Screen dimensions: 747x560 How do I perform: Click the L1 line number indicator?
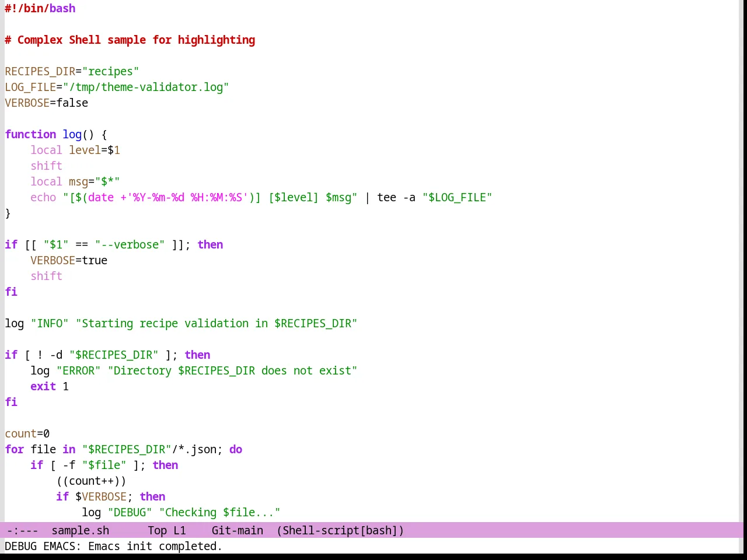[180, 530]
